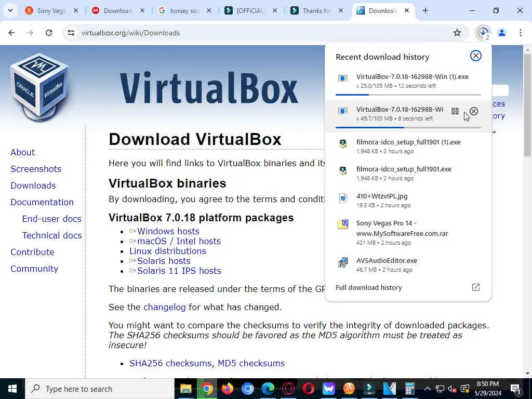Open the full download history external-link icon
Viewport: 532px width, 399px height.
(476, 287)
